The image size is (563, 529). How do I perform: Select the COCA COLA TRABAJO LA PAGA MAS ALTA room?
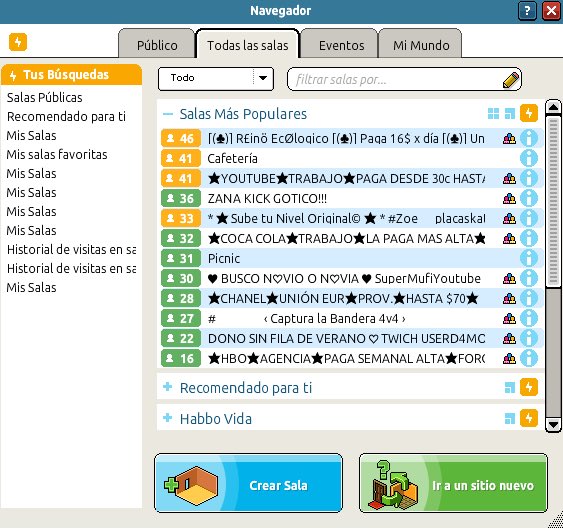pos(352,238)
